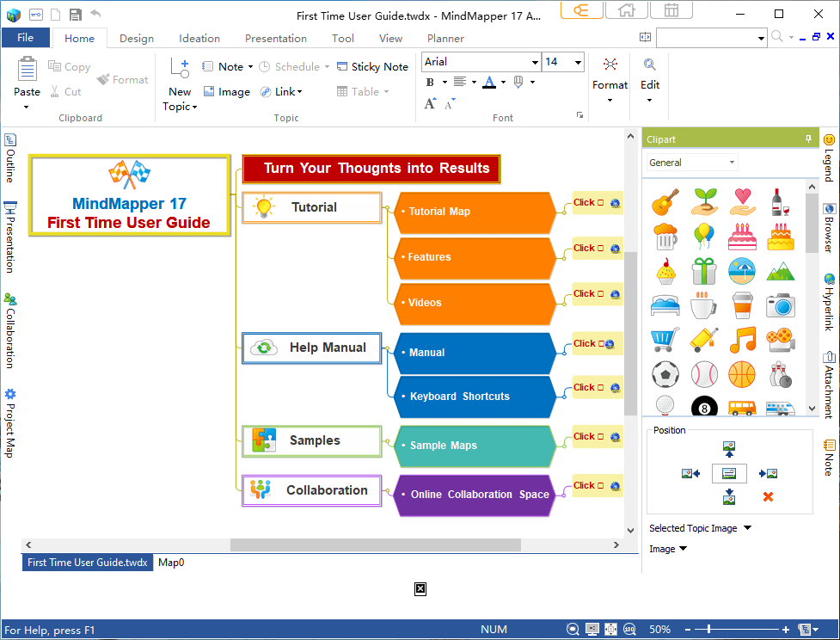
Task: Click the Tutorial Map topic
Action: [x=475, y=212]
